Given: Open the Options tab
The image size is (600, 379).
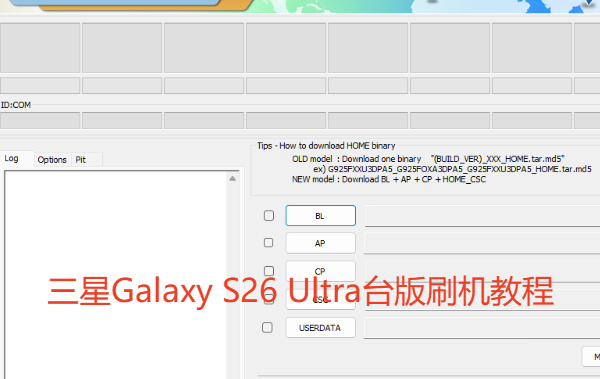Looking at the screenshot, I should point(52,160).
